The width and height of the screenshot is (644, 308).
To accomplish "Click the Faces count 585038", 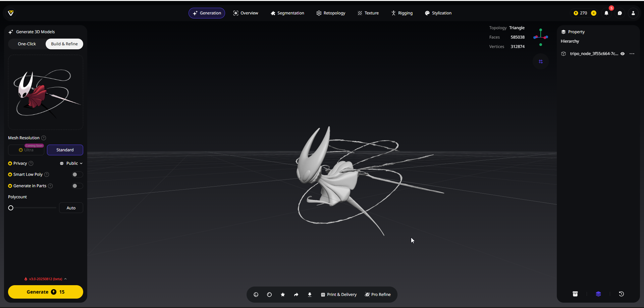I will coord(518,37).
